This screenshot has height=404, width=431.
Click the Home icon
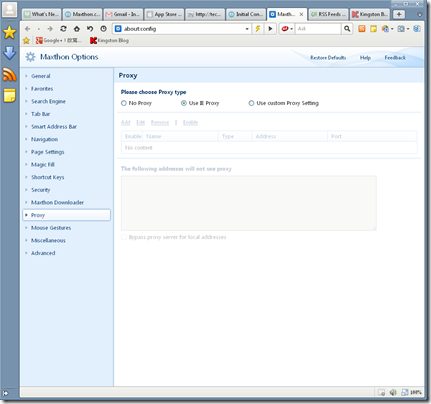click(77, 29)
